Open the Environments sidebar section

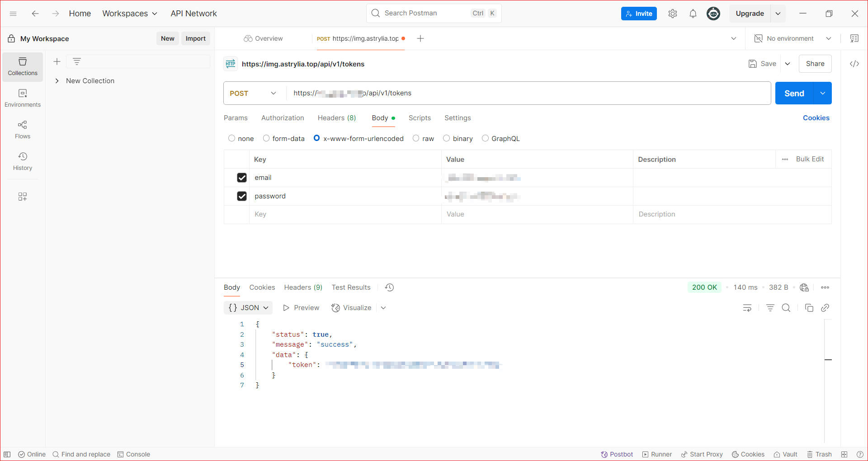coord(23,99)
